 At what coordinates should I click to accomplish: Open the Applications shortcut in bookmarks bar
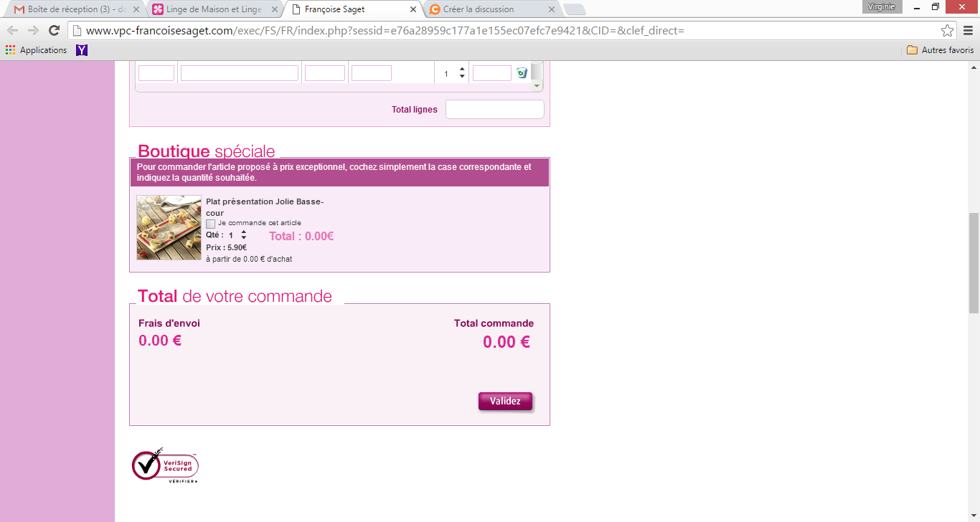[x=36, y=50]
